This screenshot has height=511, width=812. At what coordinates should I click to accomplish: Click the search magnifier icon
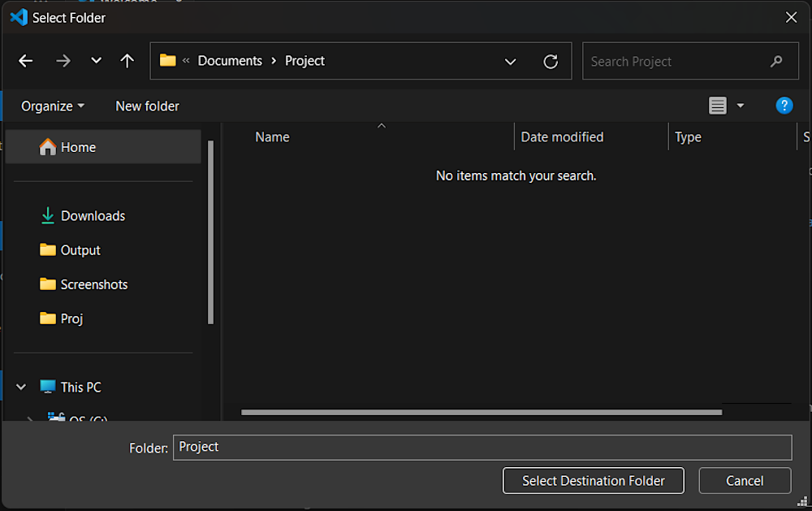(776, 62)
